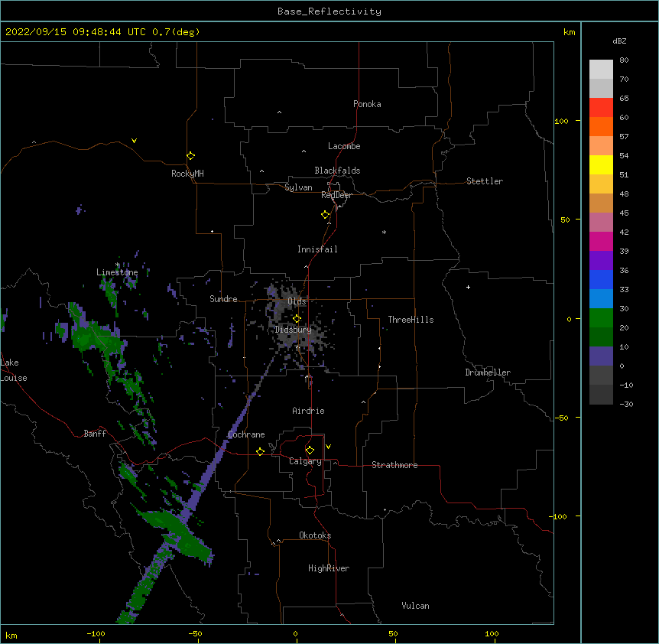Viewport: 659px width, 644px height.
Task: Click the Blackfalds label
Action: click(337, 171)
